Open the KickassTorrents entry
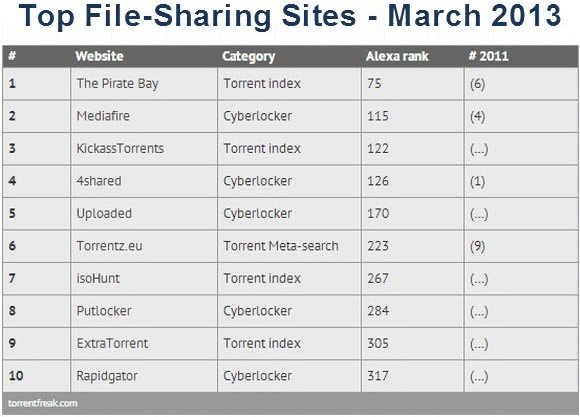Screen dimensions: 580x417 click(x=120, y=149)
